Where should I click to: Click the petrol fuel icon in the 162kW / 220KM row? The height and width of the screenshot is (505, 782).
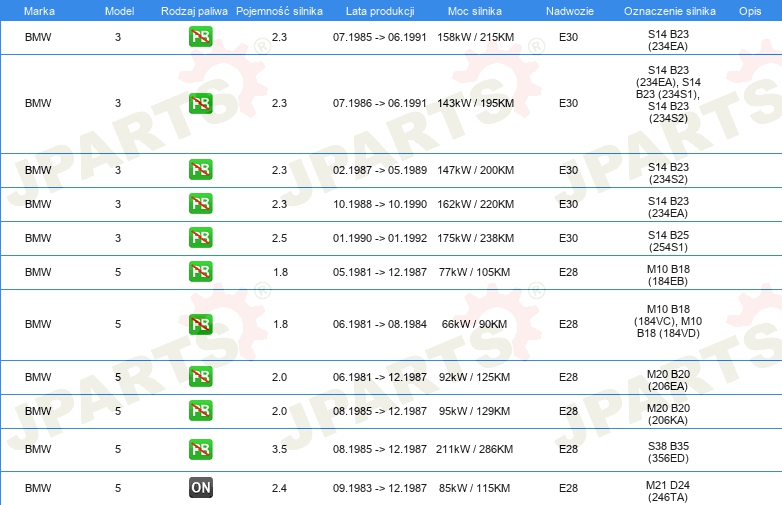(200, 203)
